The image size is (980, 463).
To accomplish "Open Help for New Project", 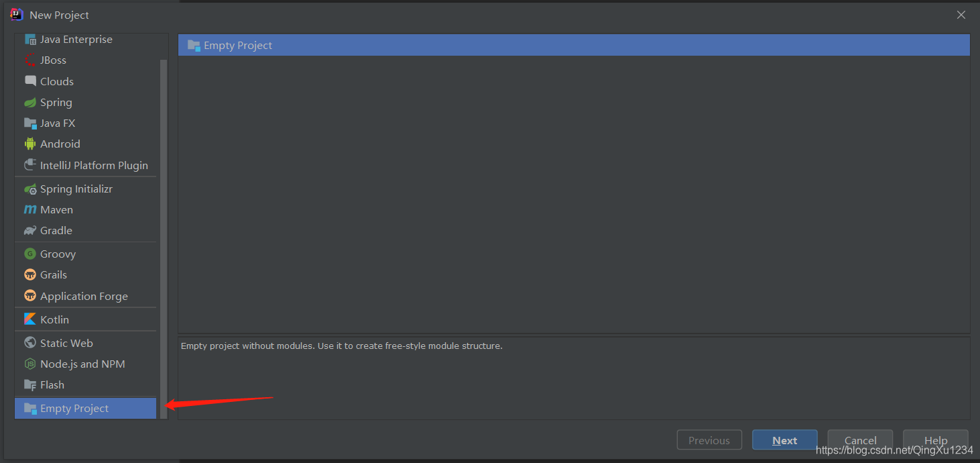I will click(936, 440).
